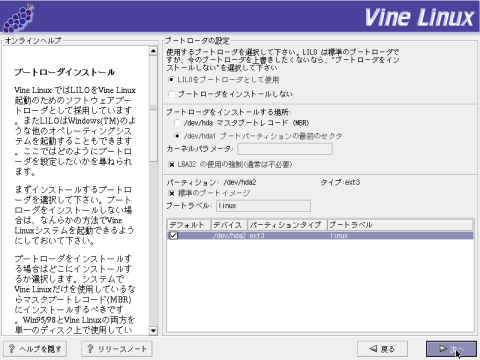The image size is (480, 360).
Task: Open the Release Notes button
Action: click(117, 349)
